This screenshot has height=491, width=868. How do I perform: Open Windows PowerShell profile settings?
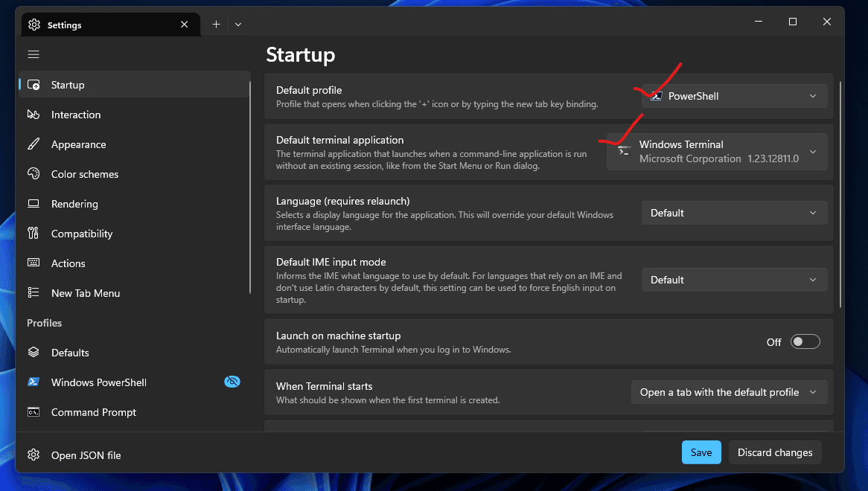pos(135,382)
